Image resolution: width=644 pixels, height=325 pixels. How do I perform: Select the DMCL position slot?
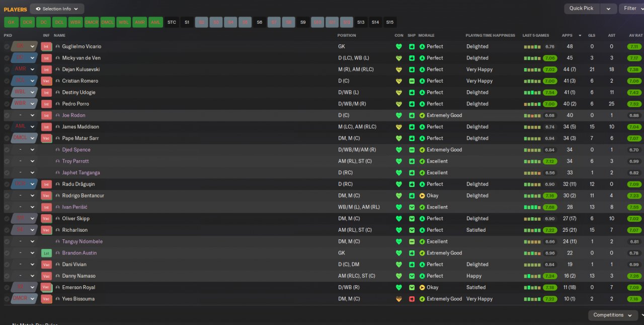point(107,22)
